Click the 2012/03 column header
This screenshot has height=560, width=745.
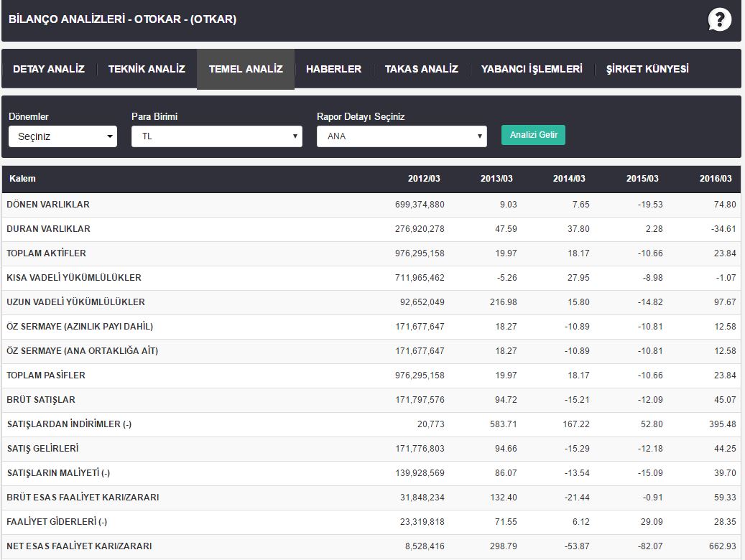click(424, 179)
